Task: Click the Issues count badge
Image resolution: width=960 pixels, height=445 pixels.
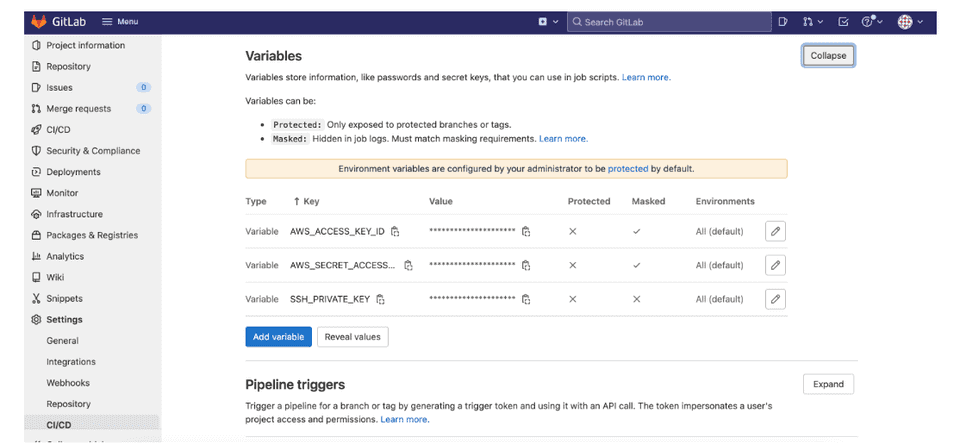Action: click(x=143, y=88)
